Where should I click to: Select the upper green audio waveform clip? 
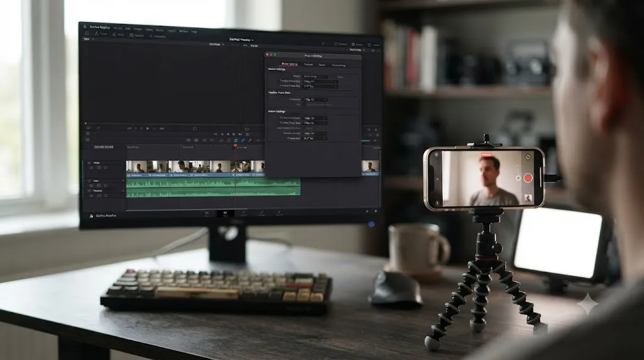213,183
